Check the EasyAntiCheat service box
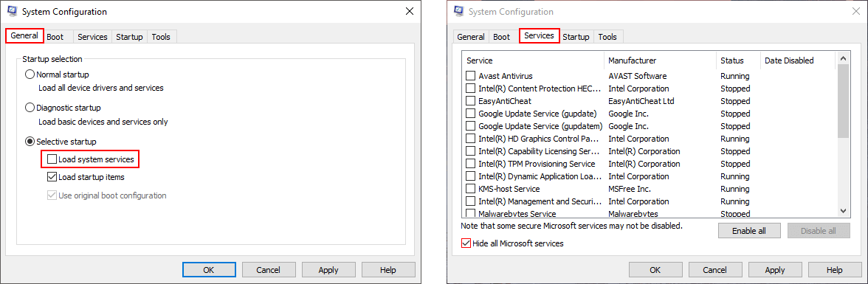The width and height of the screenshot is (868, 284). 471,101
